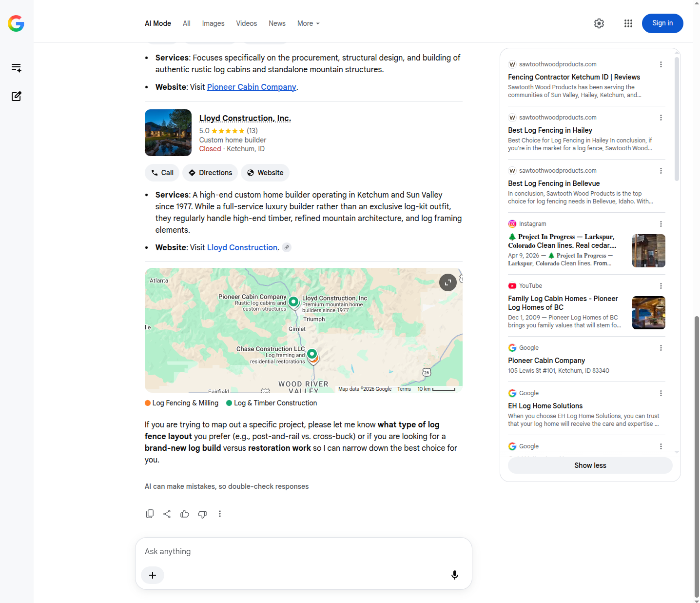The image size is (700, 603).
Task: Open more options below the response
Action: tap(220, 514)
